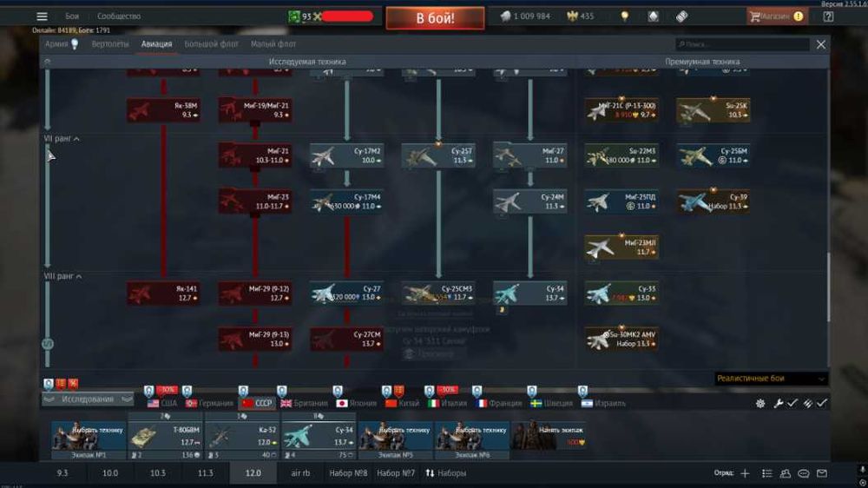
Task: Select the Су-25Т aircraft card
Action: coord(437,155)
